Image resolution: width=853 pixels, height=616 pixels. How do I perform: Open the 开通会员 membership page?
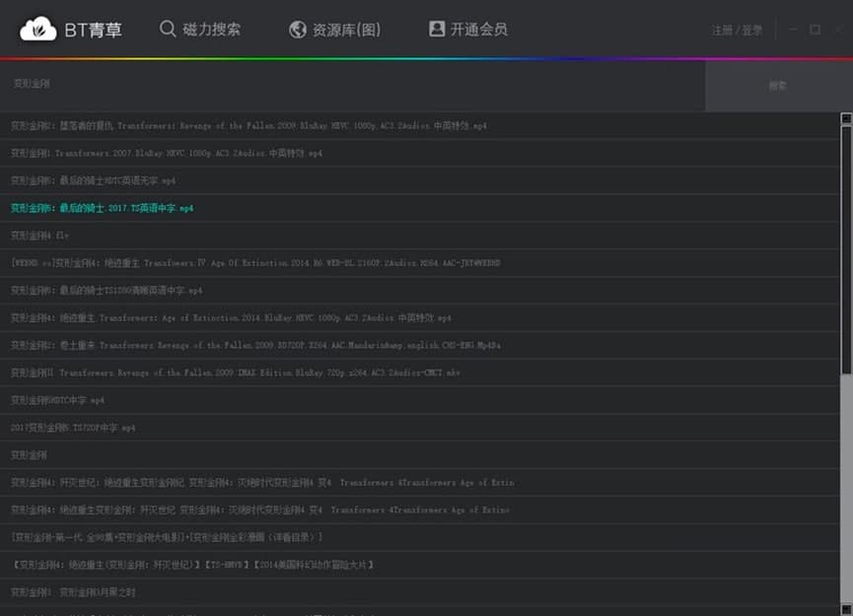tap(478, 29)
